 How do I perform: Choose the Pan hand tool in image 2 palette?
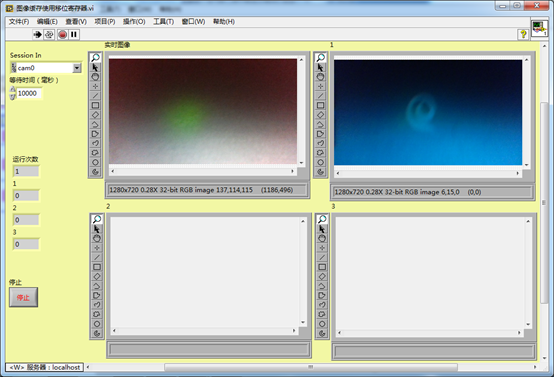[97, 238]
